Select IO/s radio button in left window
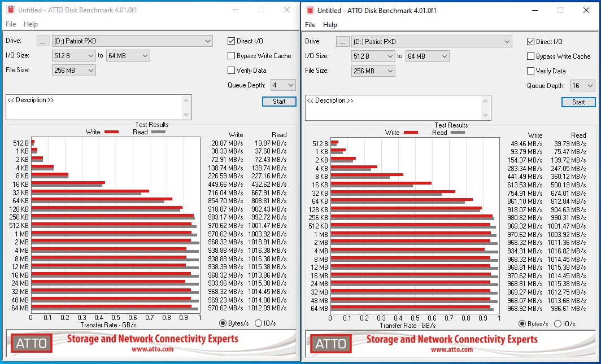The height and width of the screenshot is (364, 601). pyautogui.click(x=258, y=323)
